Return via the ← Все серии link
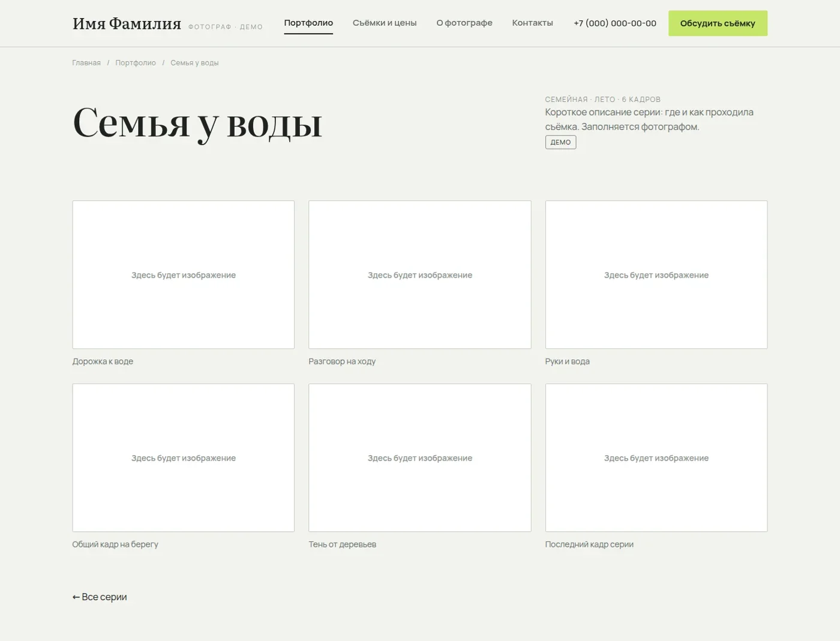 [100, 597]
